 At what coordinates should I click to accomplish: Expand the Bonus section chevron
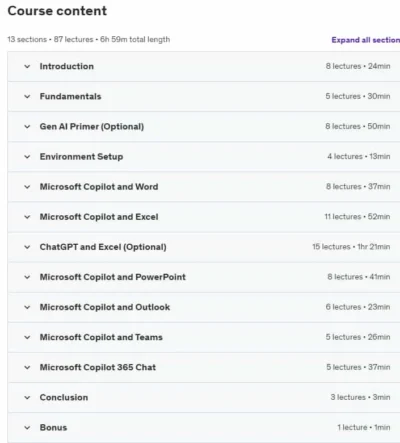27,428
